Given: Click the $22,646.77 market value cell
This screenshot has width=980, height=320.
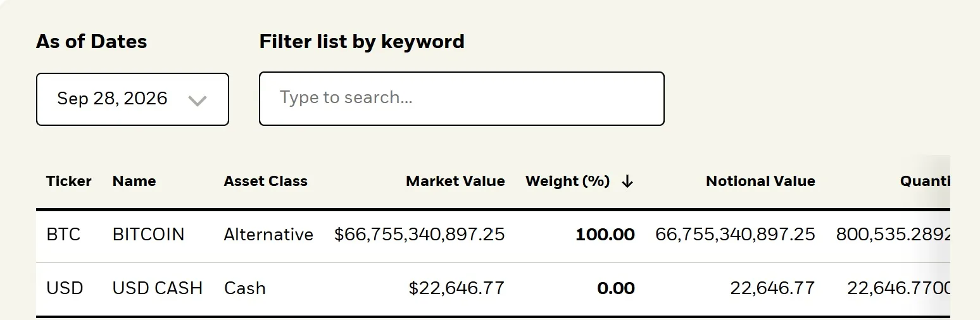Looking at the screenshot, I should point(456,288).
